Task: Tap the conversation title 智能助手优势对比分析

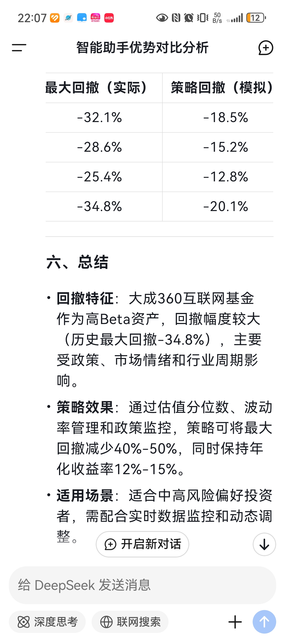Action: [x=142, y=48]
